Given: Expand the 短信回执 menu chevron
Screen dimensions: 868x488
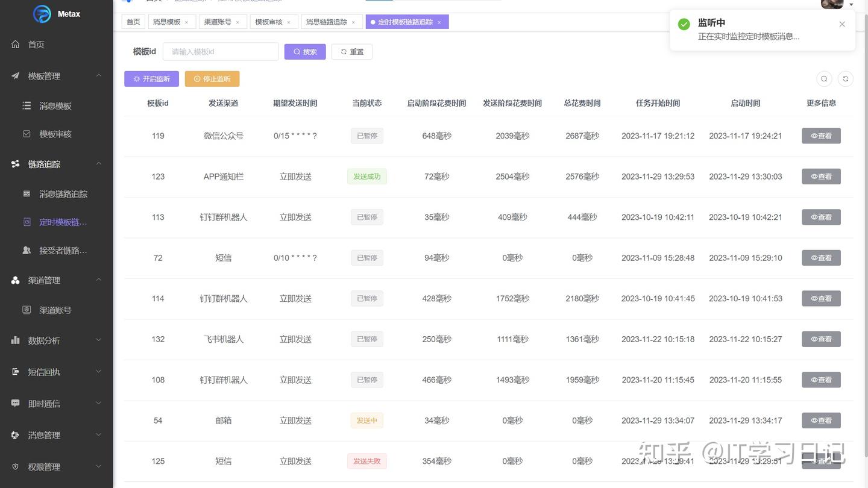Looking at the screenshot, I should 99,372.
